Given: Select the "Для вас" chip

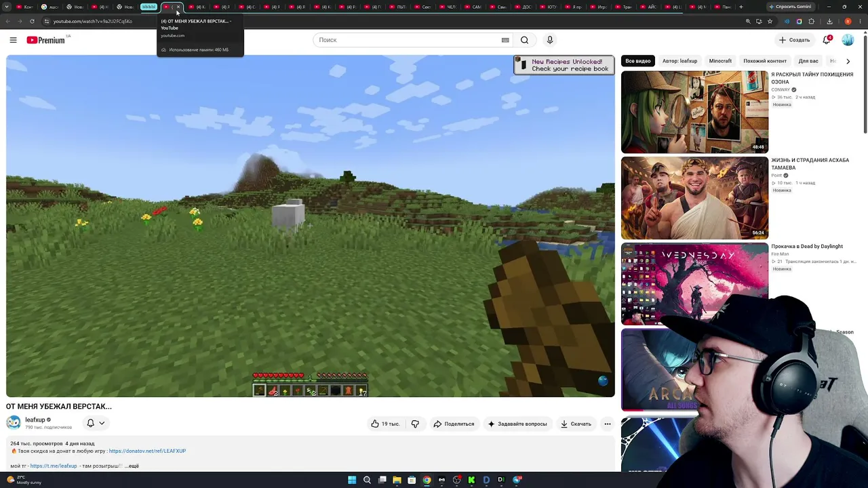Looking at the screenshot, I should [x=808, y=61].
